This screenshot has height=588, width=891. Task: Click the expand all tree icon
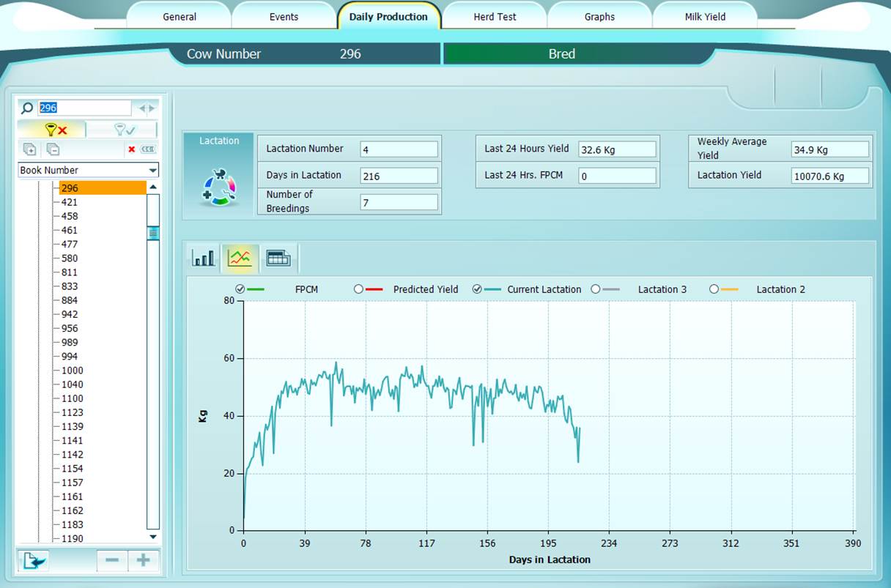[x=29, y=149]
